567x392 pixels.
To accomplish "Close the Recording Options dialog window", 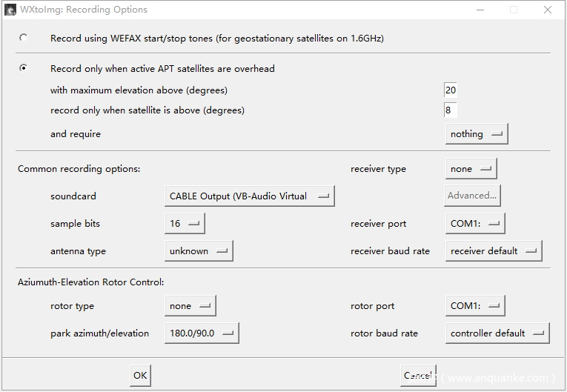I will click(x=547, y=10).
